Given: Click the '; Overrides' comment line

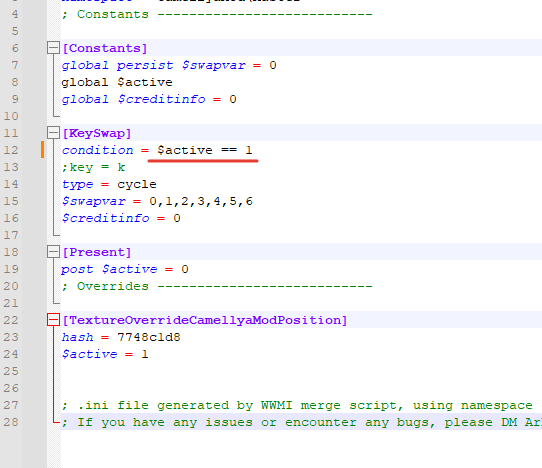Looking at the screenshot, I should (x=217, y=286).
